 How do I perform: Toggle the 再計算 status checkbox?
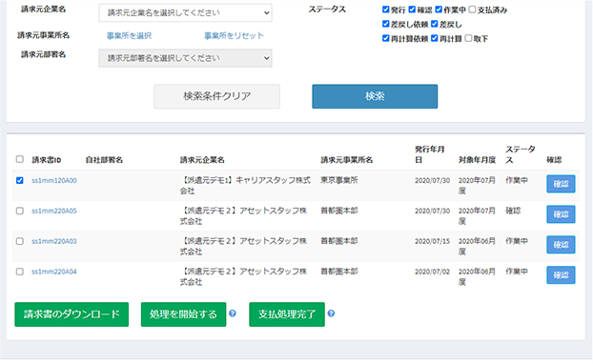point(435,38)
